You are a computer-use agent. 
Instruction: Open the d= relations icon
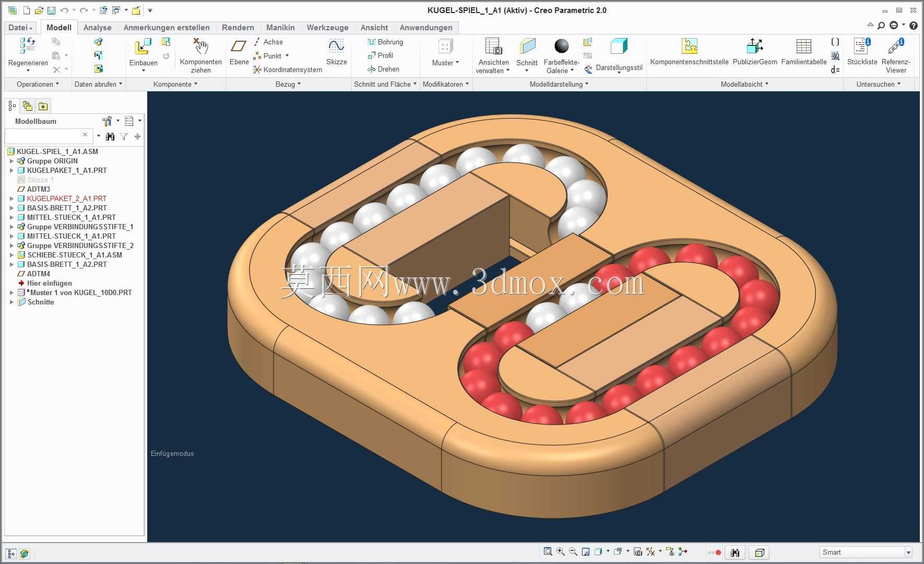point(835,69)
